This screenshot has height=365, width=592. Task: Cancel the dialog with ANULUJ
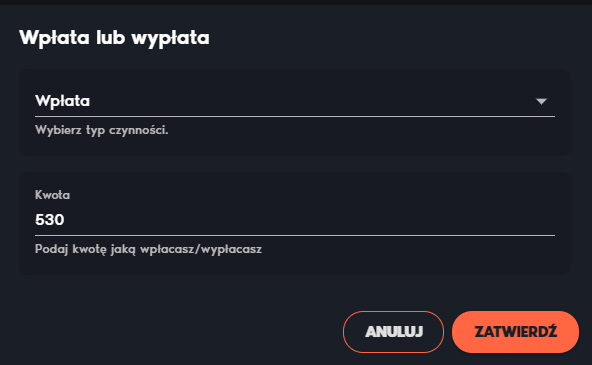pos(393,332)
